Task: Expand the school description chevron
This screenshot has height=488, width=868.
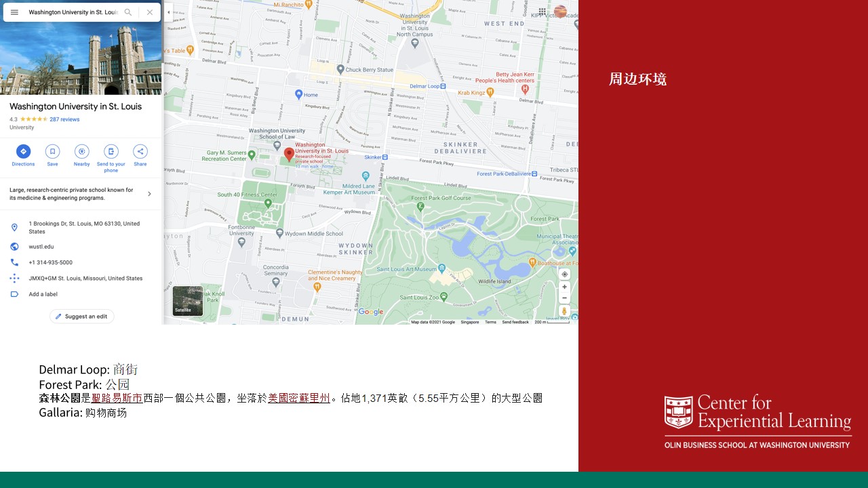Action: click(x=149, y=194)
